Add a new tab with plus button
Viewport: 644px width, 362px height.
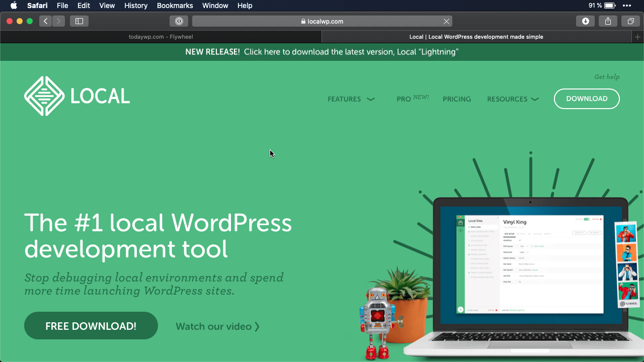637,37
